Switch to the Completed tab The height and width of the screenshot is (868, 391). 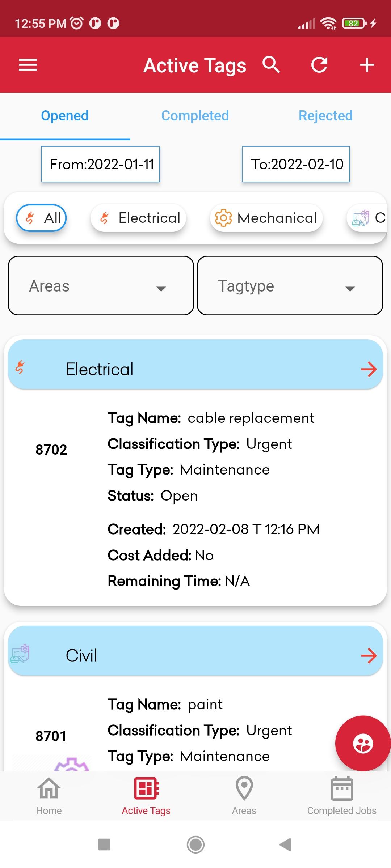point(195,116)
